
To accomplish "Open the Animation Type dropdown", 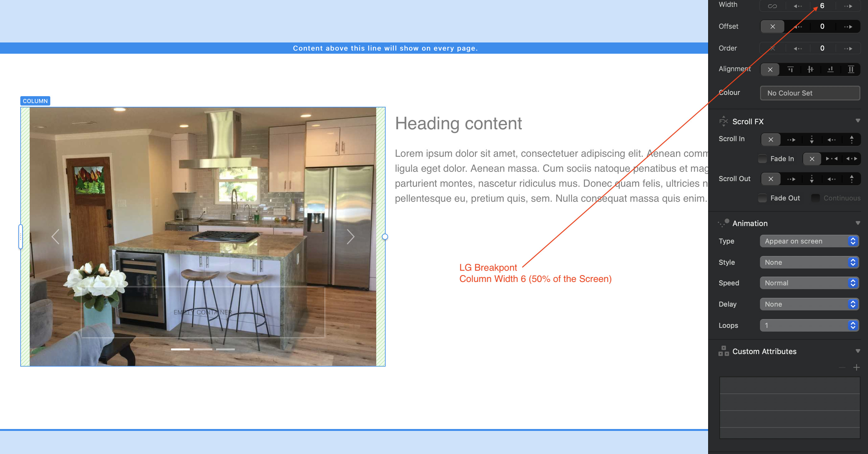I will point(809,241).
